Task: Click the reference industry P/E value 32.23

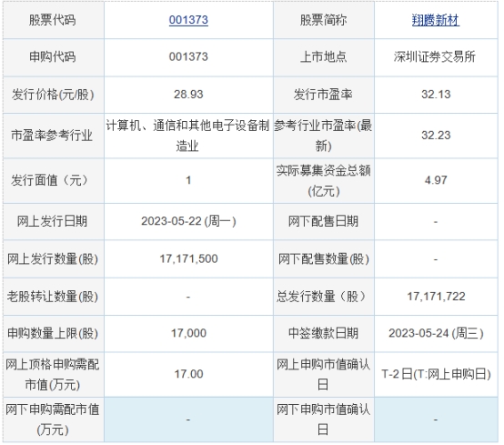Action: coord(436,136)
